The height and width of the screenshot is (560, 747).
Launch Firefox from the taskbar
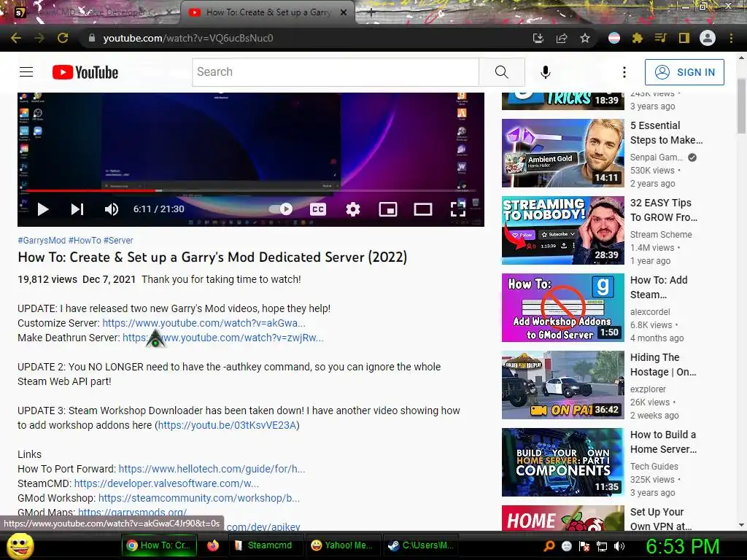[213, 545]
